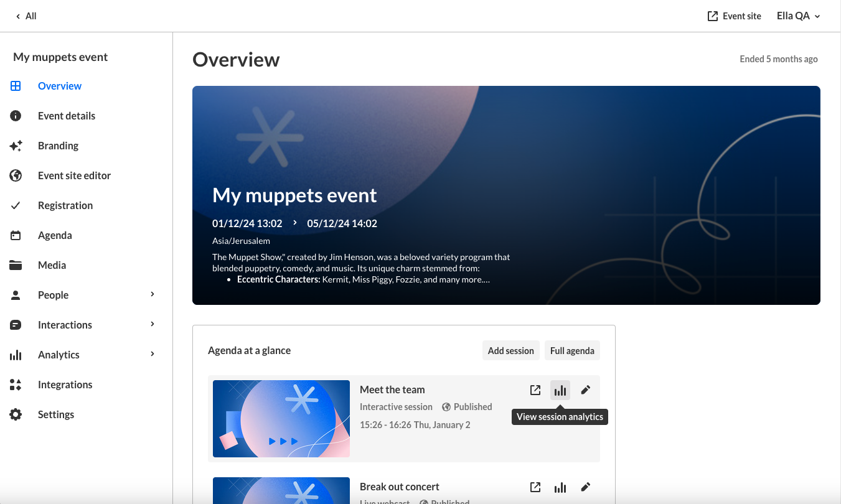The height and width of the screenshot is (504, 841).
Task: Open the Integrations page
Action: 65,385
